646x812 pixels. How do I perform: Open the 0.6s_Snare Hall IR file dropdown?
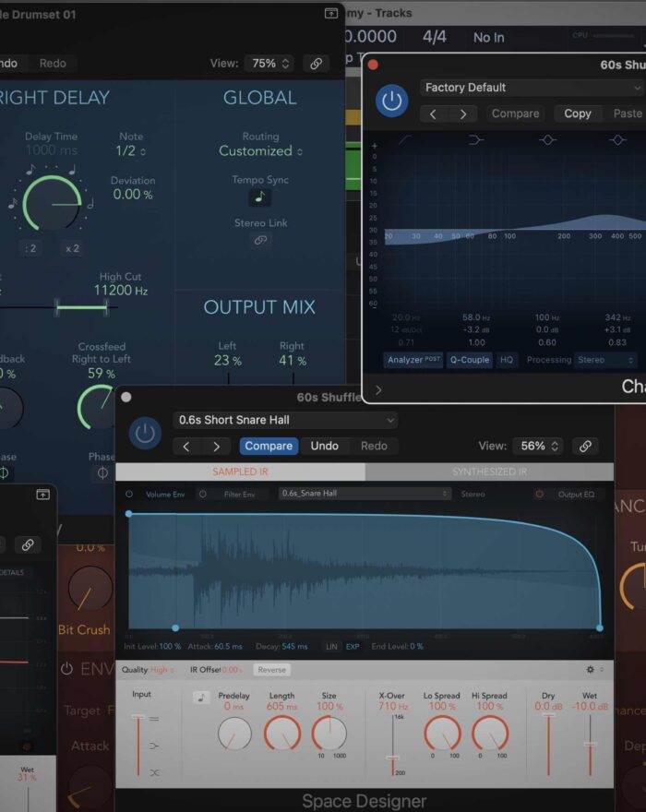coord(365,494)
